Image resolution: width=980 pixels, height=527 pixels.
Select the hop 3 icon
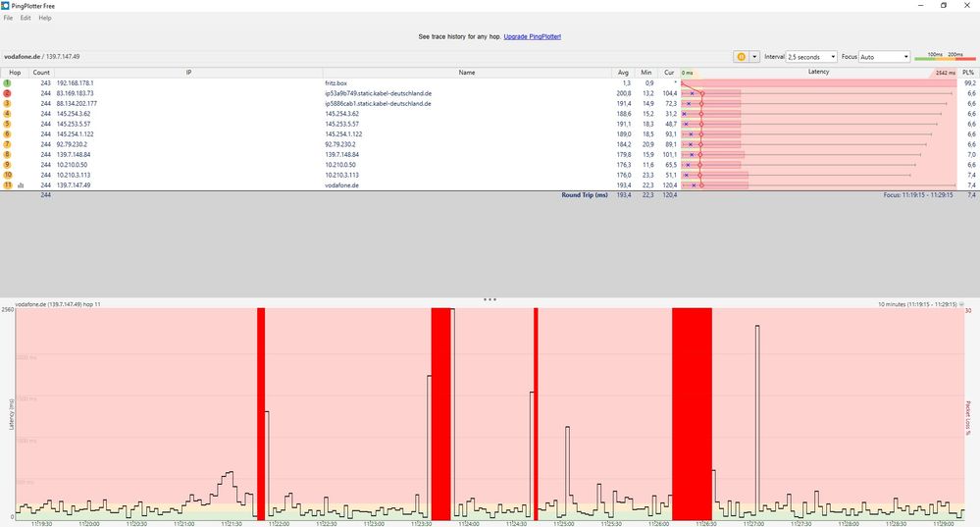(x=7, y=103)
